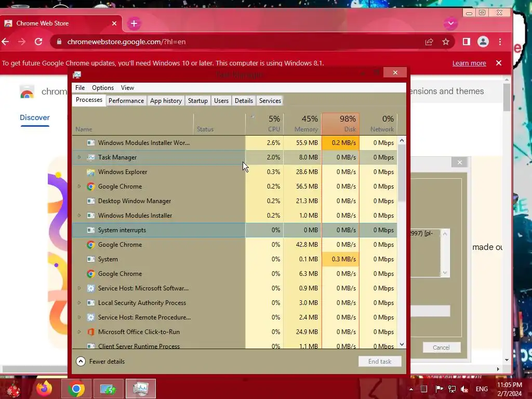This screenshot has width=532, height=399.
Task: Switch to the Users tab
Action: [221, 101]
